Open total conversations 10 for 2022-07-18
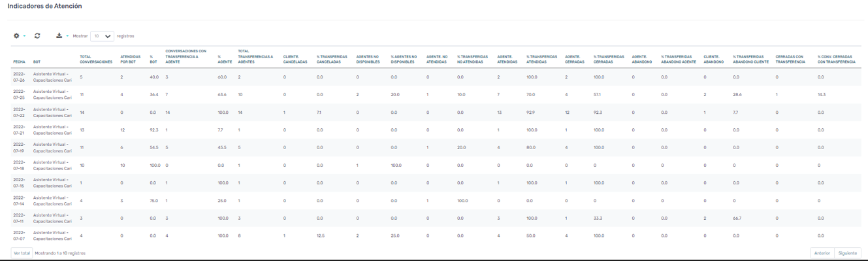The width and height of the screenshot is (868, 261). pos(82,165)
